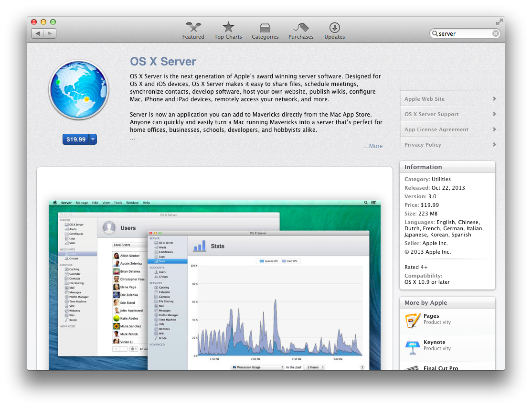The image size is (532, 408).
Task: Click the 'Category: Utilities' info line
Action: point(427,179)
